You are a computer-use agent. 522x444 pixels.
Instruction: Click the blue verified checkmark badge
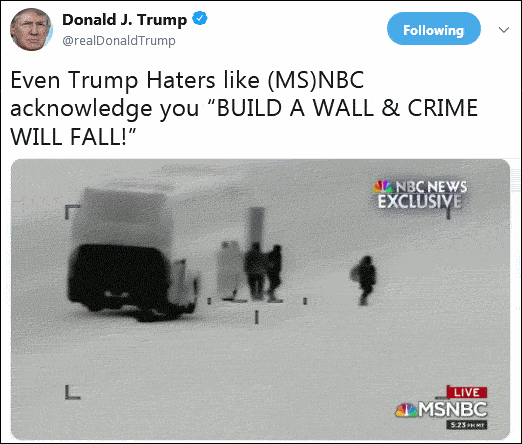(200, 18)
